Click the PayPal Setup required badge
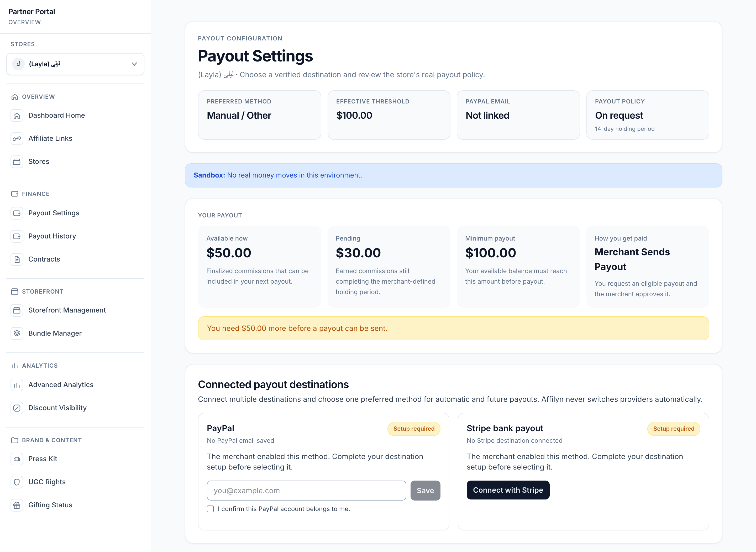This screenshot has height=552, width=756. click(414, 429)
